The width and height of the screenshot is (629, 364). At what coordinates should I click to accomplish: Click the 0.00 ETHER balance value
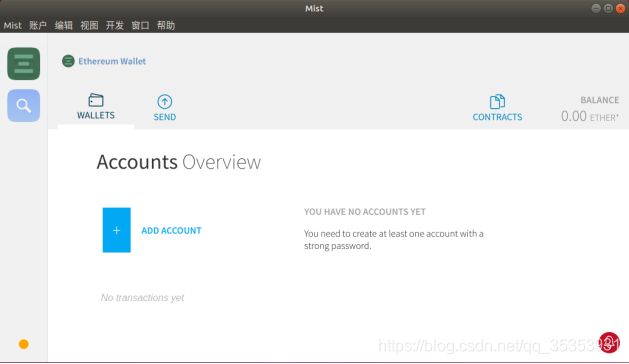(x=590, y=116)
